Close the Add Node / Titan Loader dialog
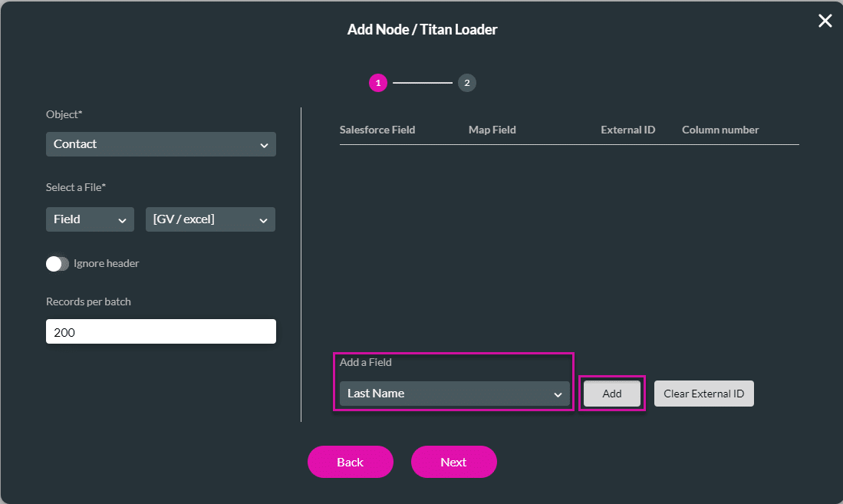The height and width of the screenshot is (504, 843). pos(825,21)
